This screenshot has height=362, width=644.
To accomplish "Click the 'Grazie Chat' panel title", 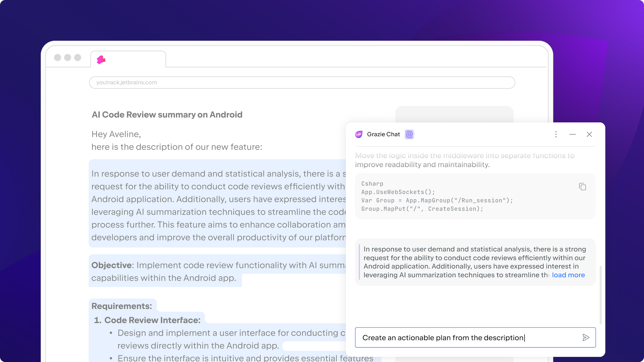I will pyautogui.click(x=383, y=134).
